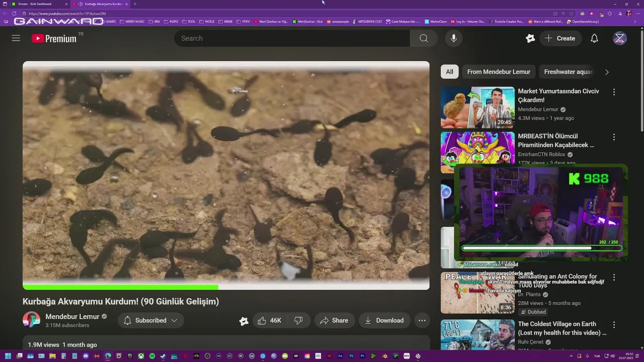The height and width of the screenshot is (362, 644).
Task: Open Xbox app from the taskbar
Action: click(x=141, y=356)
